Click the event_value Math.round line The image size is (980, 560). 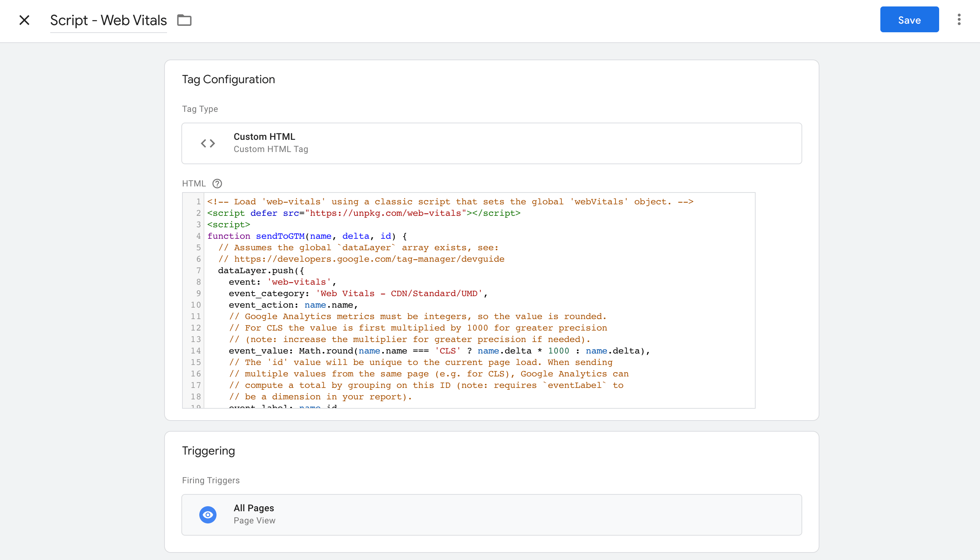(439, 351)
